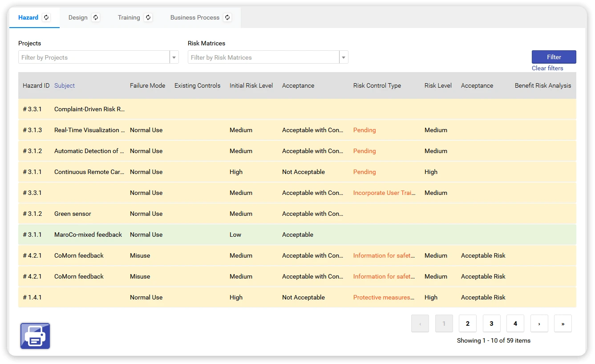Go to page 3

tap(491, 324)
